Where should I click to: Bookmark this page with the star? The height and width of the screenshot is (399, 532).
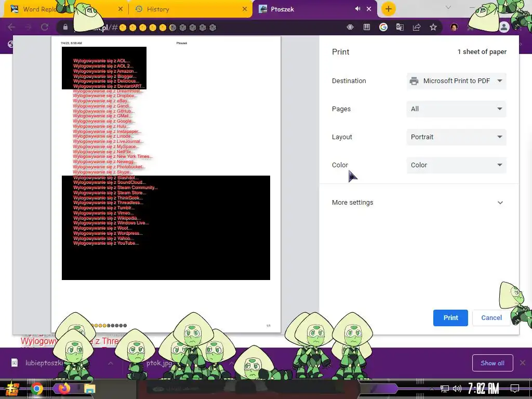433,27
